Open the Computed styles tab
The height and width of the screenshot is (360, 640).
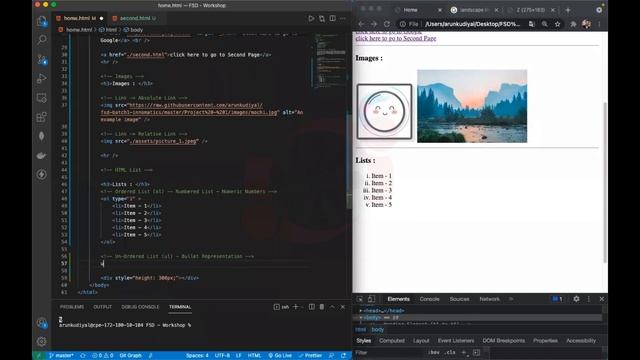tap(391, 341)
